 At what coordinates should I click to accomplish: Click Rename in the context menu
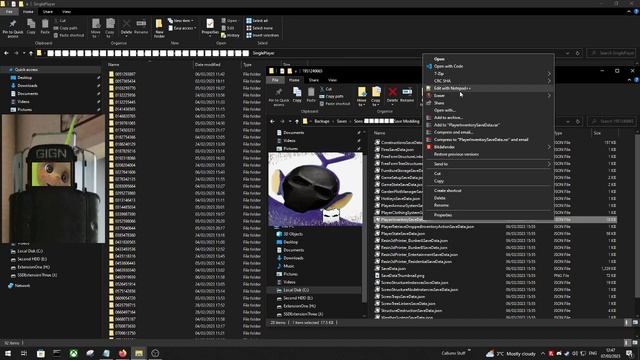click(441, 205)
